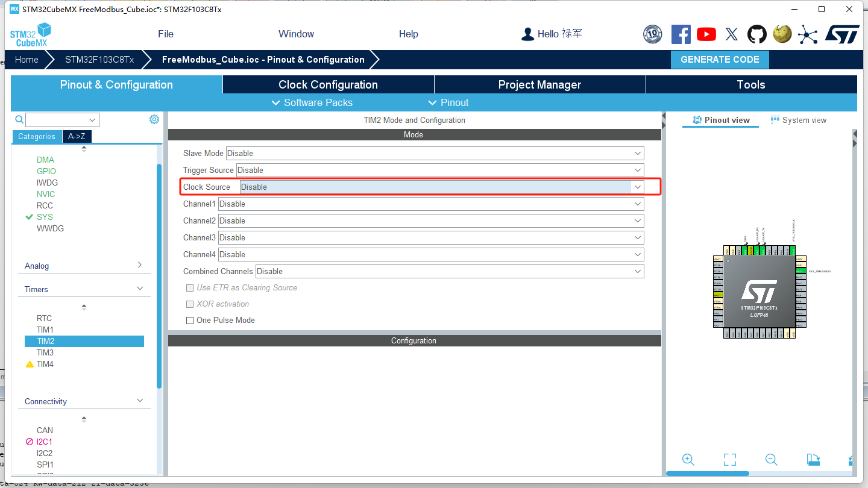
Task: Select I2C1 in Connectivity list
Action: [45, 442]
